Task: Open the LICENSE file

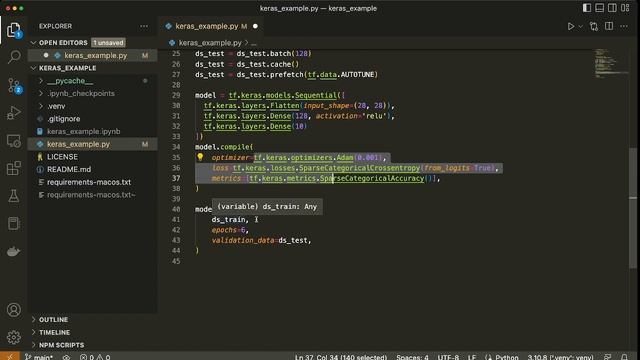Action: 62,157
